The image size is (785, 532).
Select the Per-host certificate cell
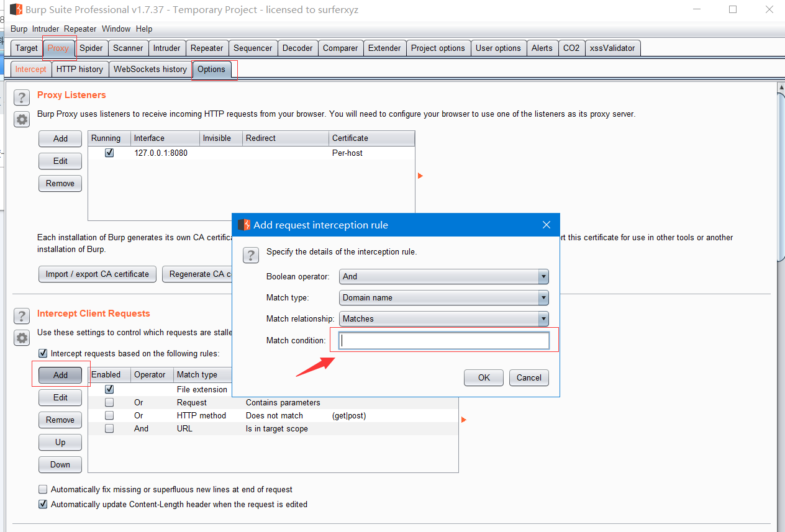(x=372, y=153)
